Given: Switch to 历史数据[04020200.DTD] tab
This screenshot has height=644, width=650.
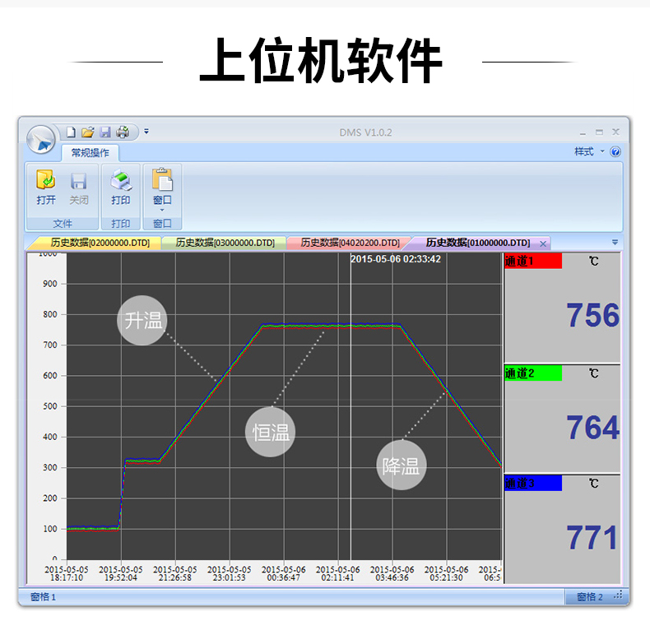Looking at the screenshot, I should 349,243.
